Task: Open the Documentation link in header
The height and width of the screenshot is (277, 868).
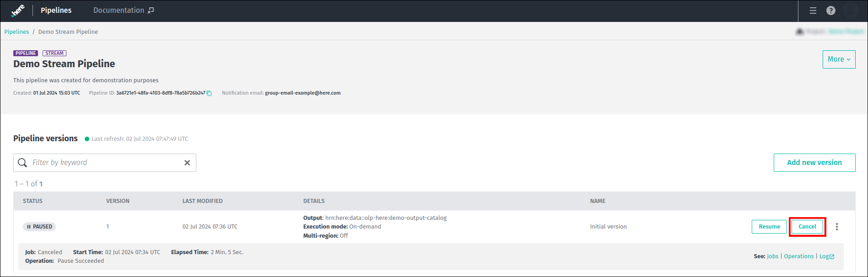Action: 124,10
